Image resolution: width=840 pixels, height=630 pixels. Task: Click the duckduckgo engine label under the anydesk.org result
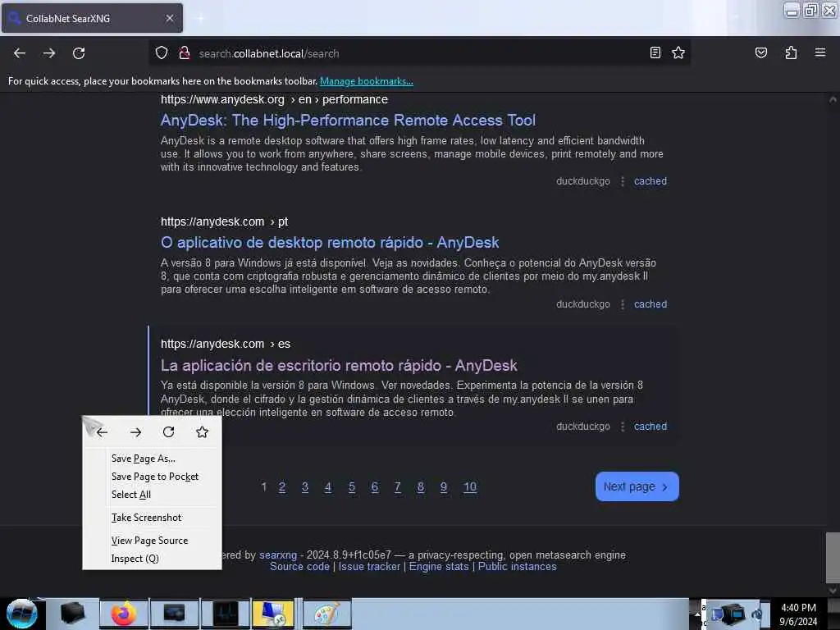pos(583,181)
